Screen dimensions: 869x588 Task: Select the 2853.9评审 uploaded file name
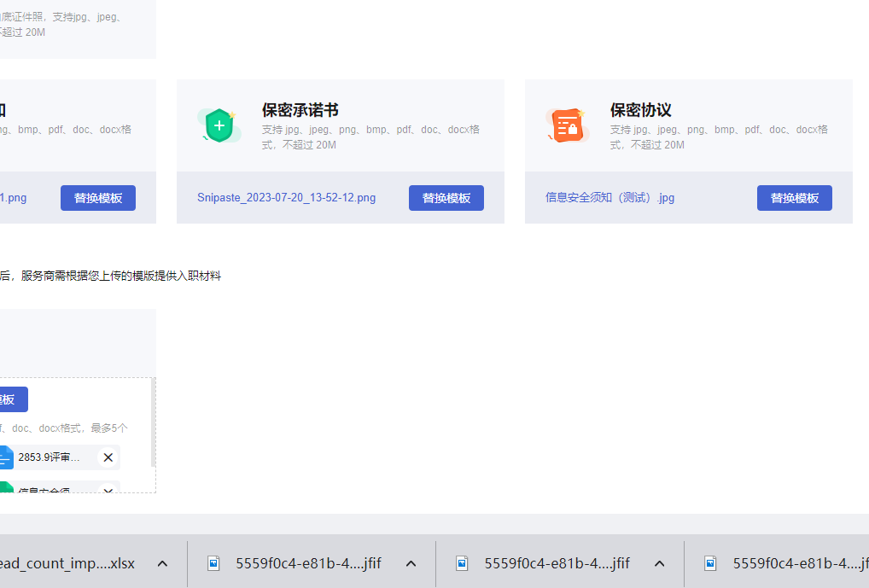[x=49, y=457]
